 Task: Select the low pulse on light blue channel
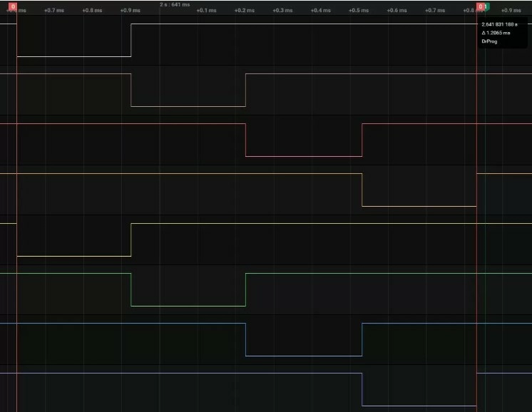(x=304, y=356)
